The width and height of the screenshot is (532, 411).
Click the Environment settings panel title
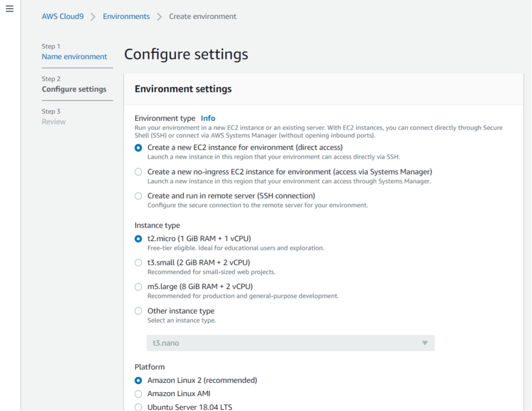183,89
